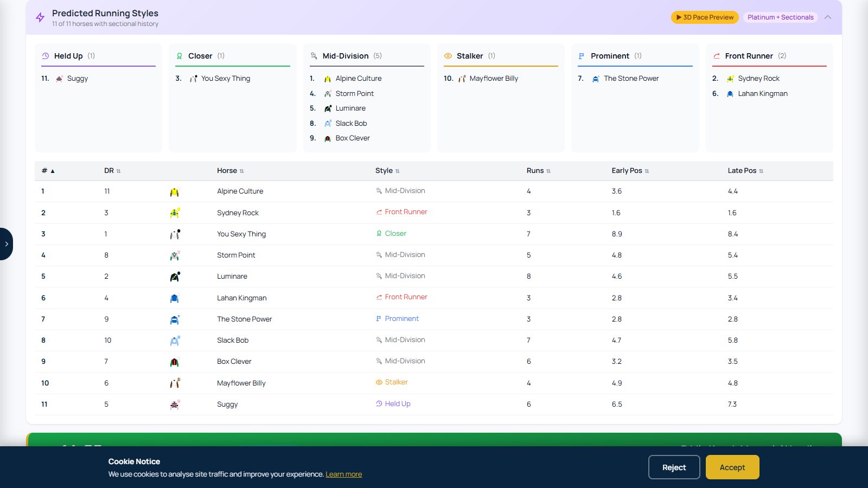The height and width of the screenshot is (488, 868).
Task: Click Lahan Kingman's blue silks in table
Action: (x=174, y=298)
